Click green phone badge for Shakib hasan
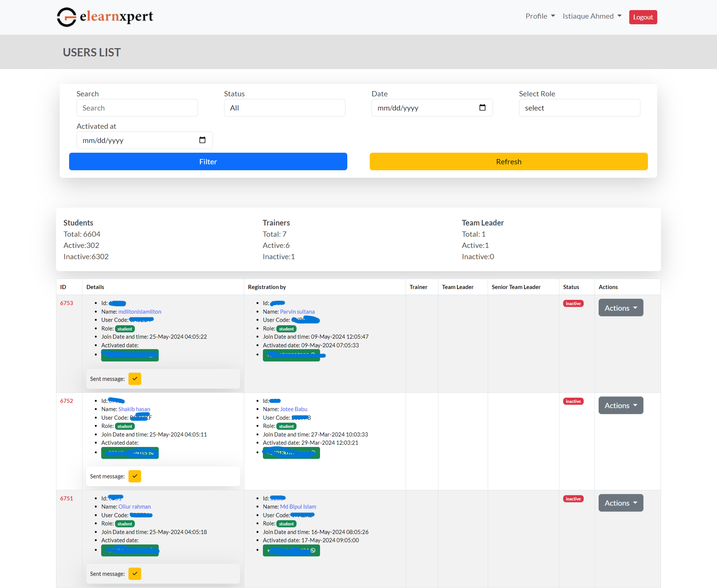The width and height of the screenshot is (717, 588). coord(130,453)
